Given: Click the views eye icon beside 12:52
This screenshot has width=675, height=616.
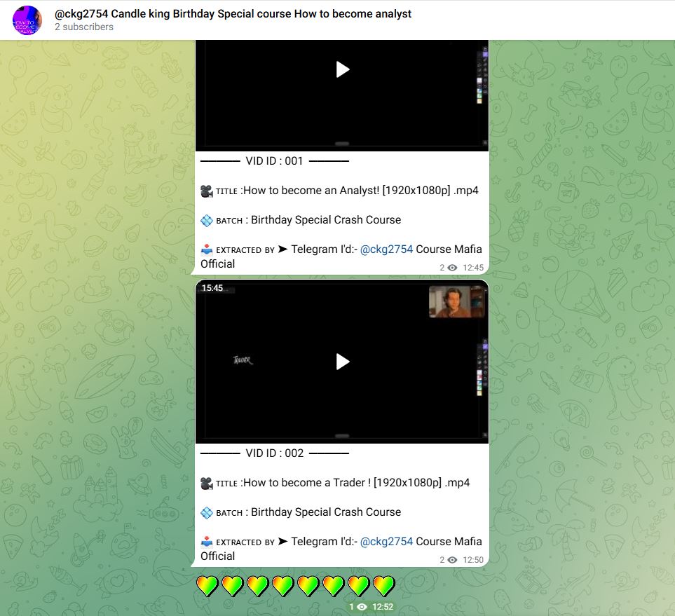Looking at the screenshot, I should click(x=362, y=607).
